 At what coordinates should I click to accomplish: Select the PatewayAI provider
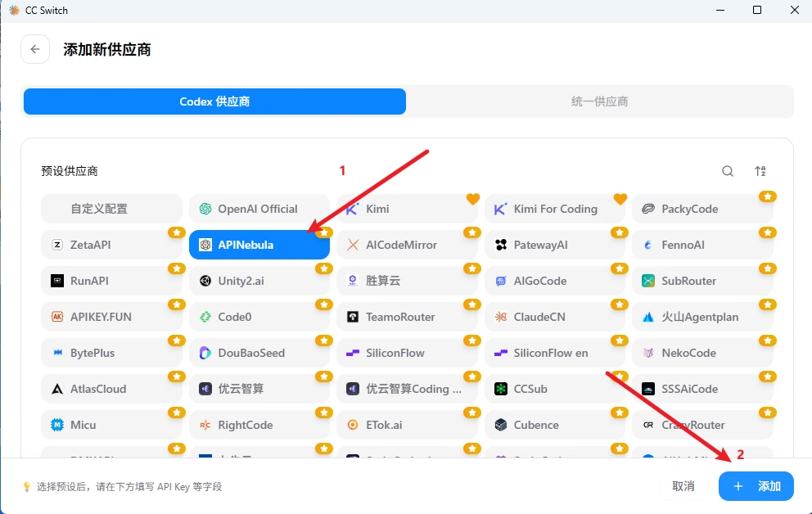tap(555, 245)
